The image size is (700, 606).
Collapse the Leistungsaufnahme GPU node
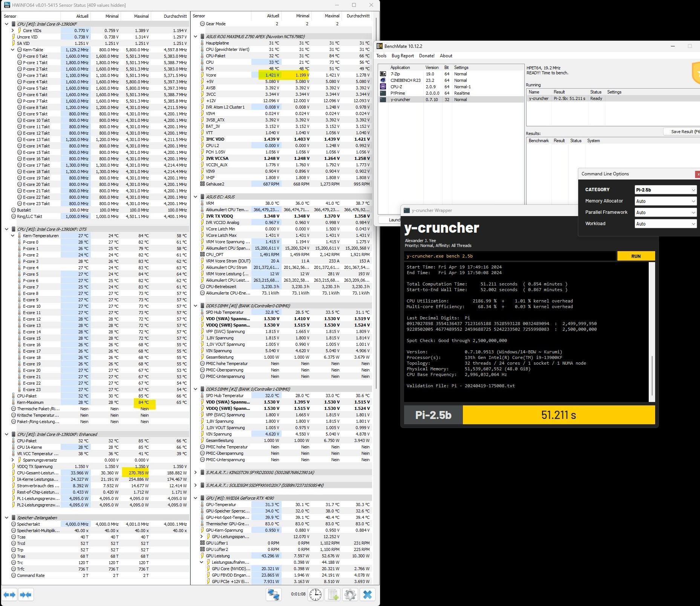tap(202, 562)
